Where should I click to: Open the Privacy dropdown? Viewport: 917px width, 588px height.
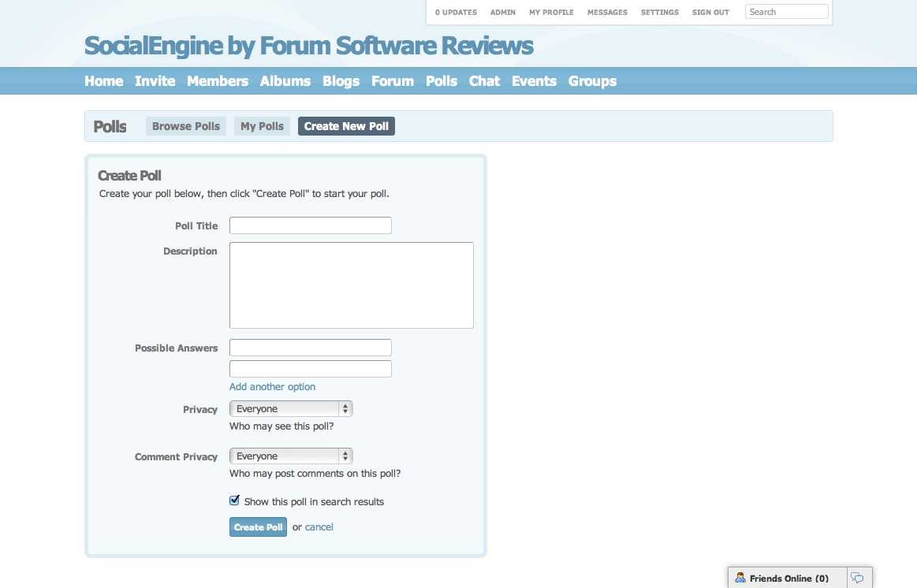coord(291,408)
